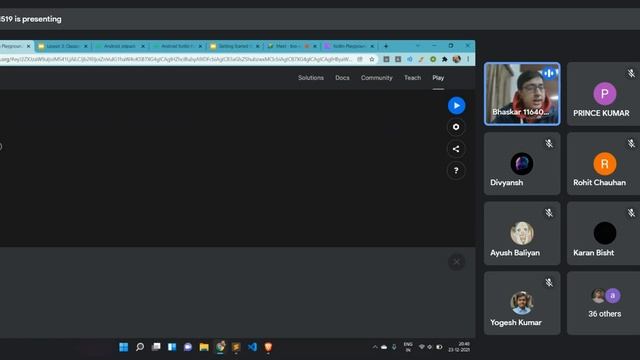This screenshot has height=360, width=640.
Task: Click muted mic icon on Ayush Baliyan tile
Action: tap(549, 213)
